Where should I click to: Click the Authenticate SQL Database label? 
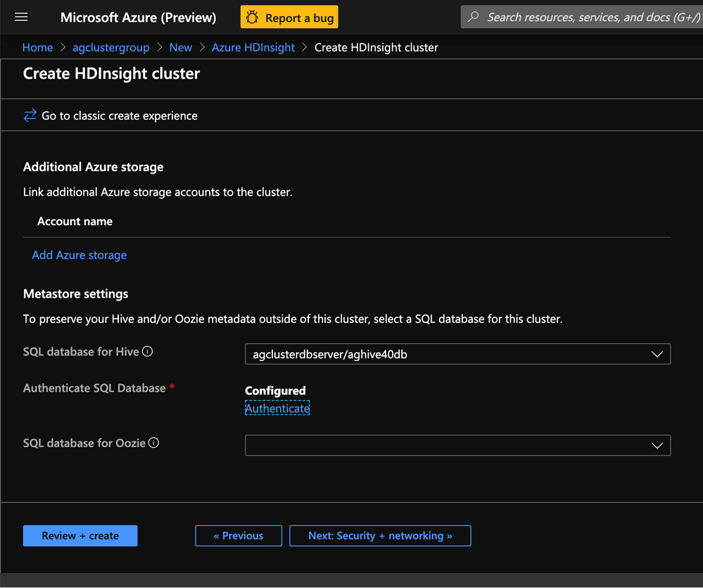(x=94, y=388)
